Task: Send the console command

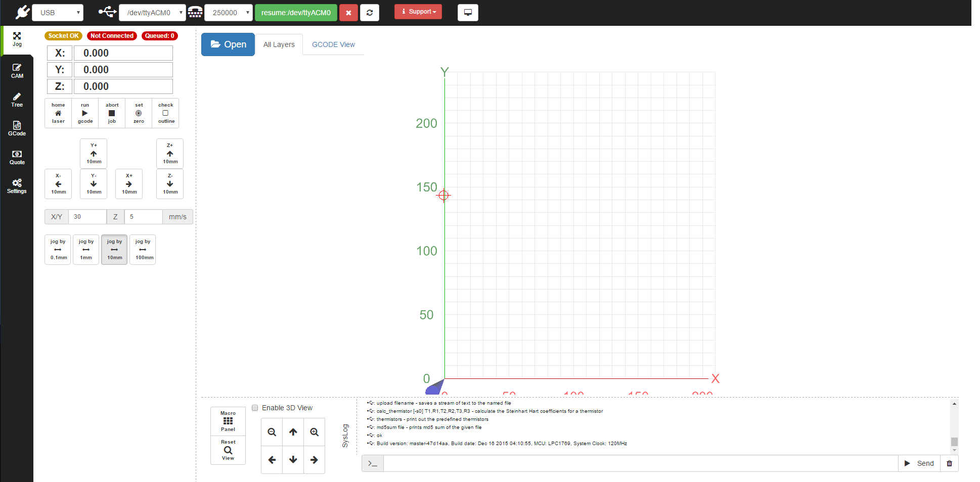Action: tap(919, 463)
